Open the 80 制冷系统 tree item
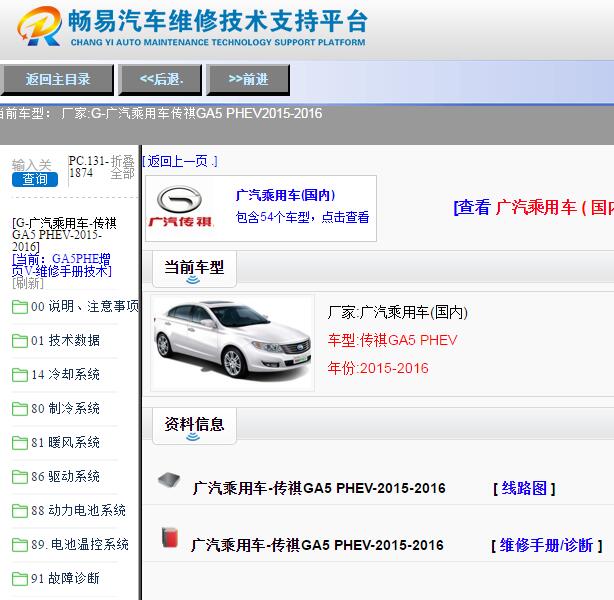Image resolution: width=614 pixels, height=600 pixels. (65, 408)
